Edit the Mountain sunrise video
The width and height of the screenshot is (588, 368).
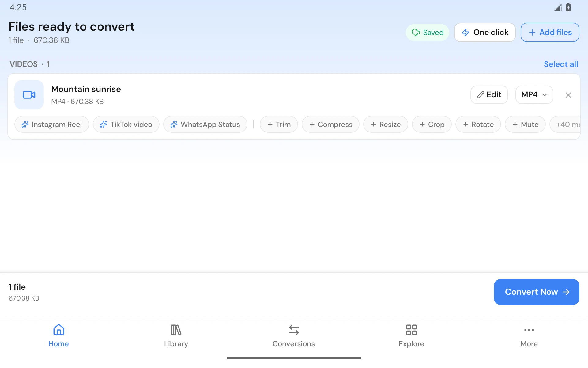coord(489,95)
